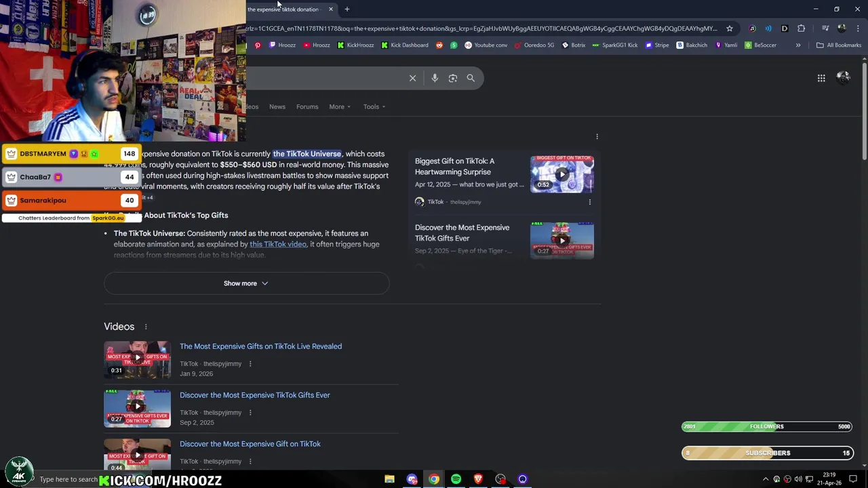Open Spotify from the taskbar

click(456, 479)
